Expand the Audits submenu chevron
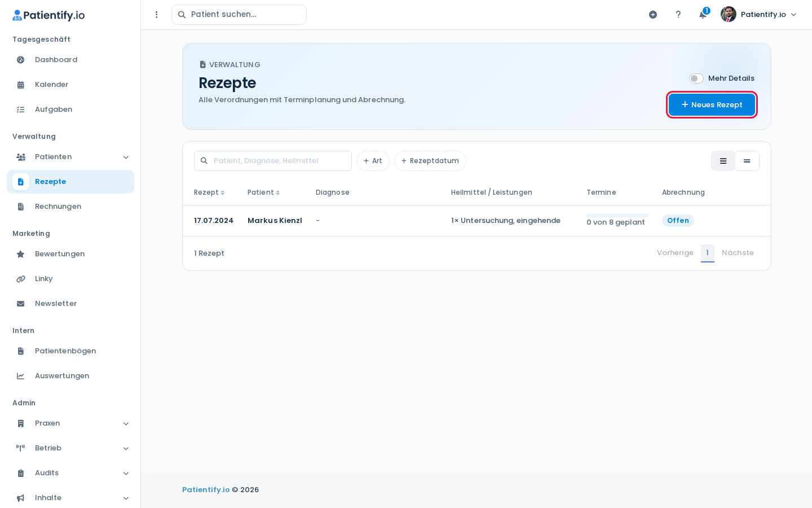The image size is (812, 508). (126, 473)
